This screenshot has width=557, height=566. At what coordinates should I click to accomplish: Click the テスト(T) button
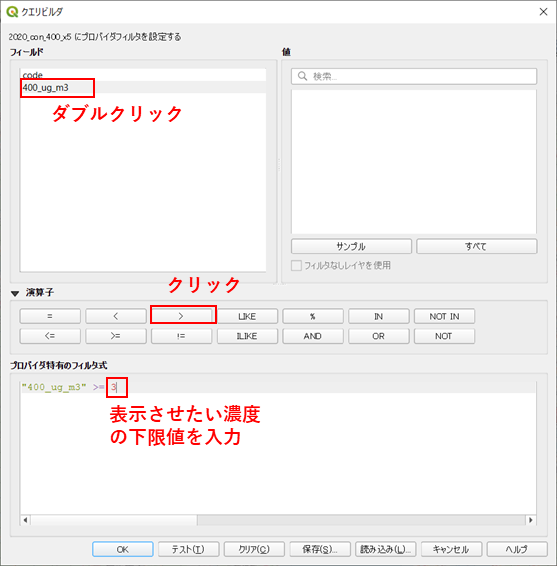188,549
